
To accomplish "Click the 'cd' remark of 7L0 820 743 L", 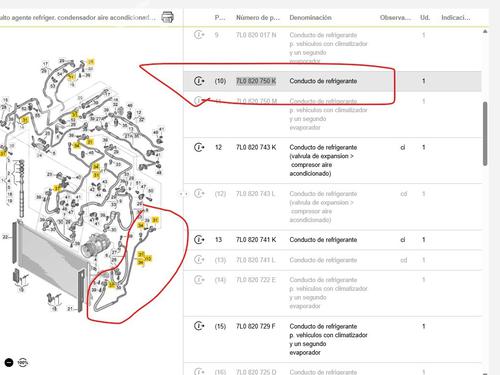I will point(403,194).
